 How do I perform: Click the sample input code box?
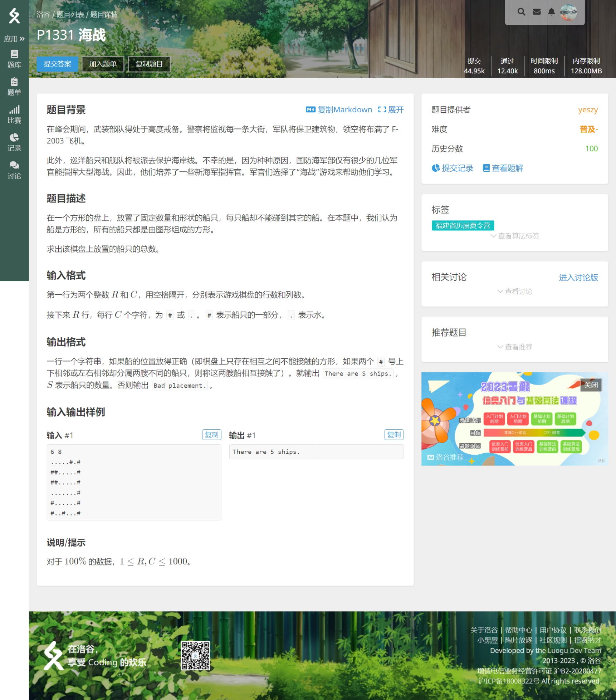134,482
